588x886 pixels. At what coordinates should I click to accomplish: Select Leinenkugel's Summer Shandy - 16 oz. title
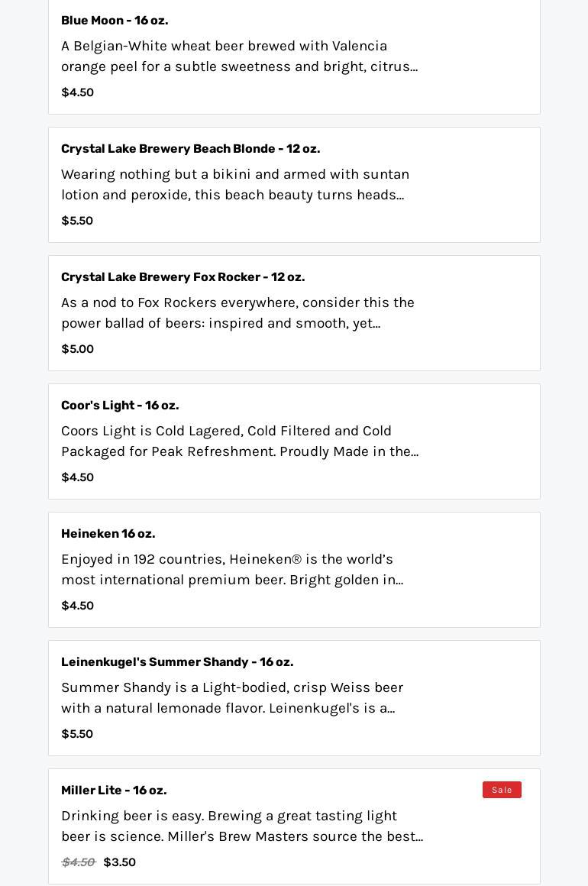pyautogui.click(x=177, y=662)
